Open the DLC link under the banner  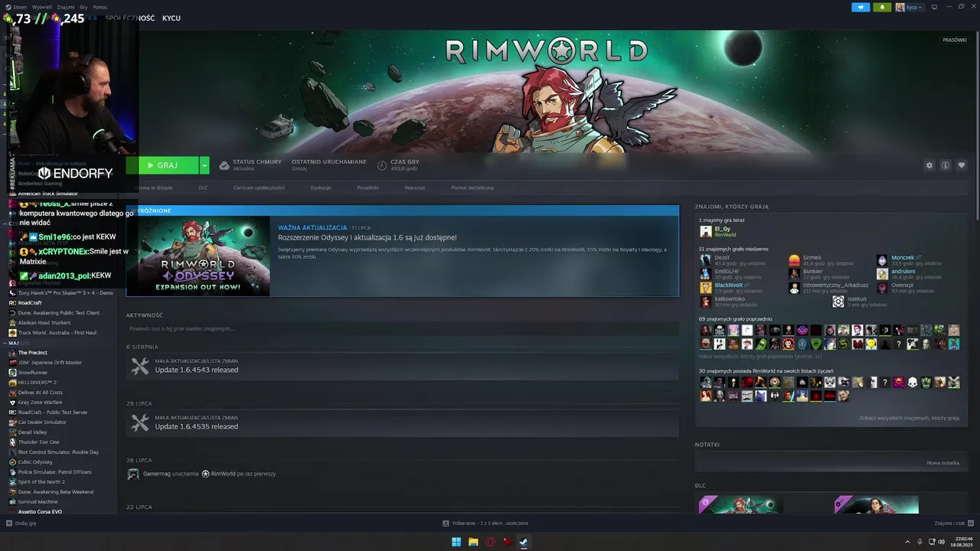click(x=203, y=187)
